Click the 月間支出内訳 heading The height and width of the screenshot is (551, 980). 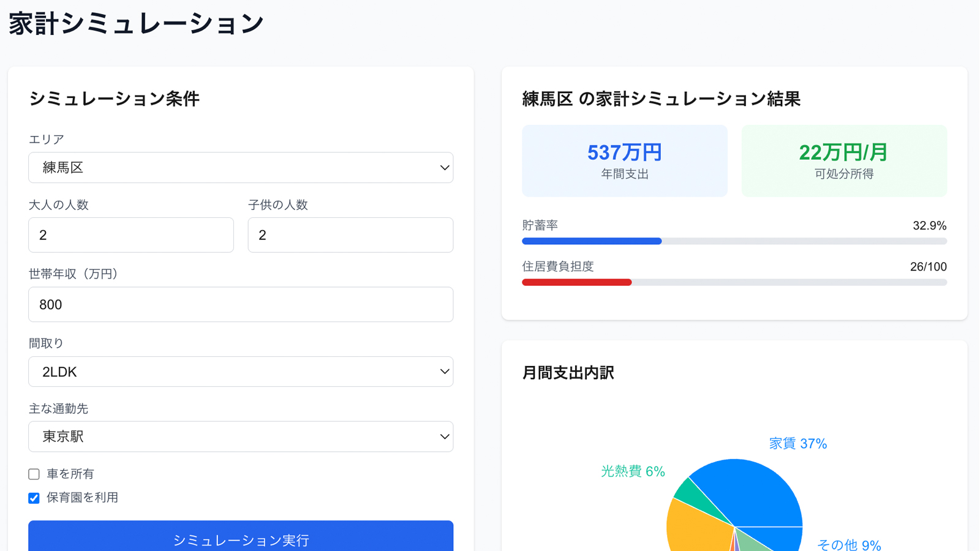click(568, 373)
